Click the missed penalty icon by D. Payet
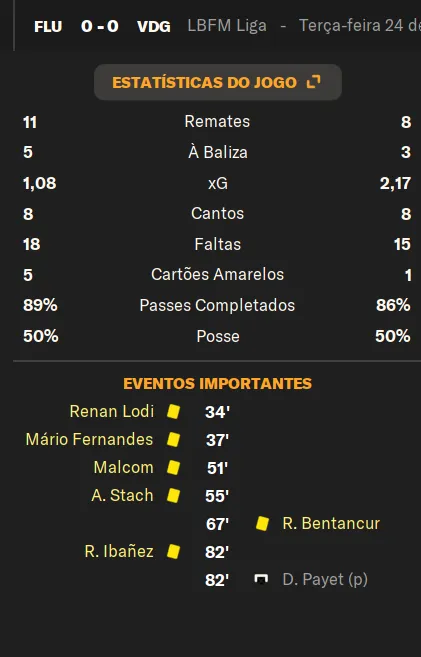 pos(261,579)
